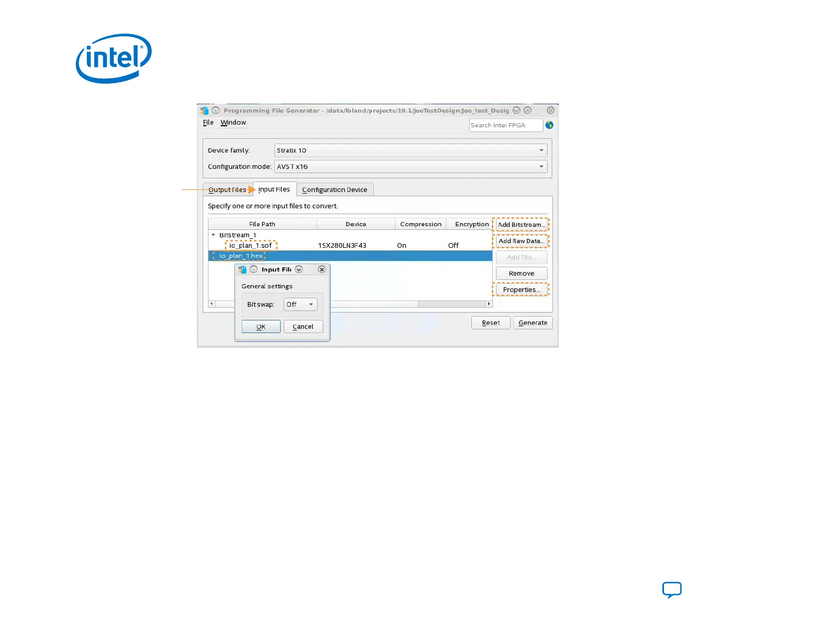Click the Programming File Generator app icon in title bar
This screenshot has width=834, height=644.
204,110
